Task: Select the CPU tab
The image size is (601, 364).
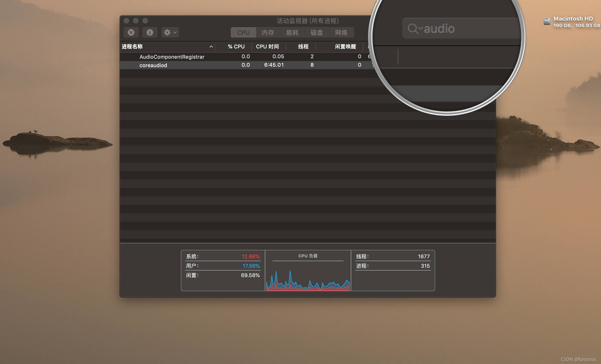Action: (243, 33)
